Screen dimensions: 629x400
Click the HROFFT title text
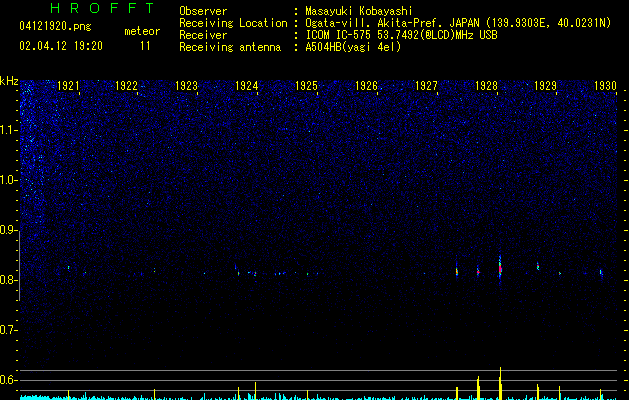[103, 8]
